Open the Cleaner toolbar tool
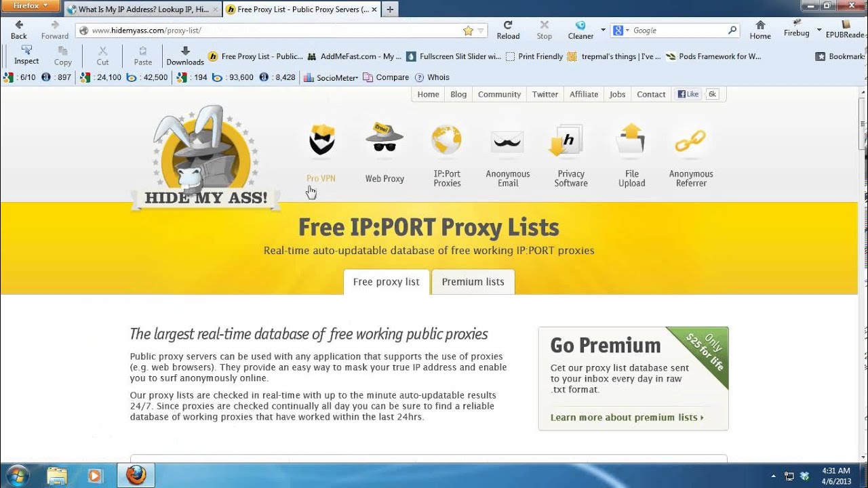Viewport: 868px width, 488px height. pos(580,30)
